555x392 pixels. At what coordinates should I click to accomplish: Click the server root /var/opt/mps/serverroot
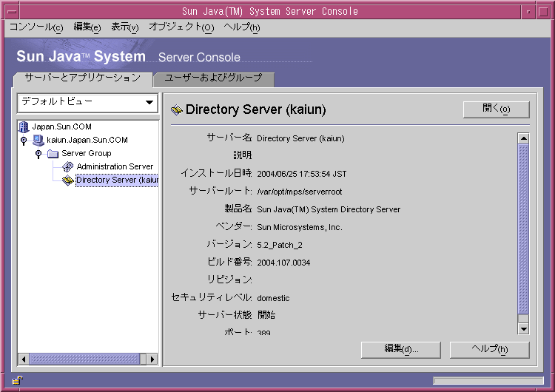300,192
